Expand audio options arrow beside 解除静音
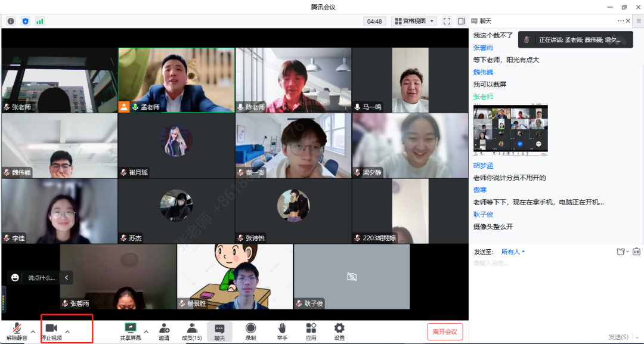 tap(33, 331)
